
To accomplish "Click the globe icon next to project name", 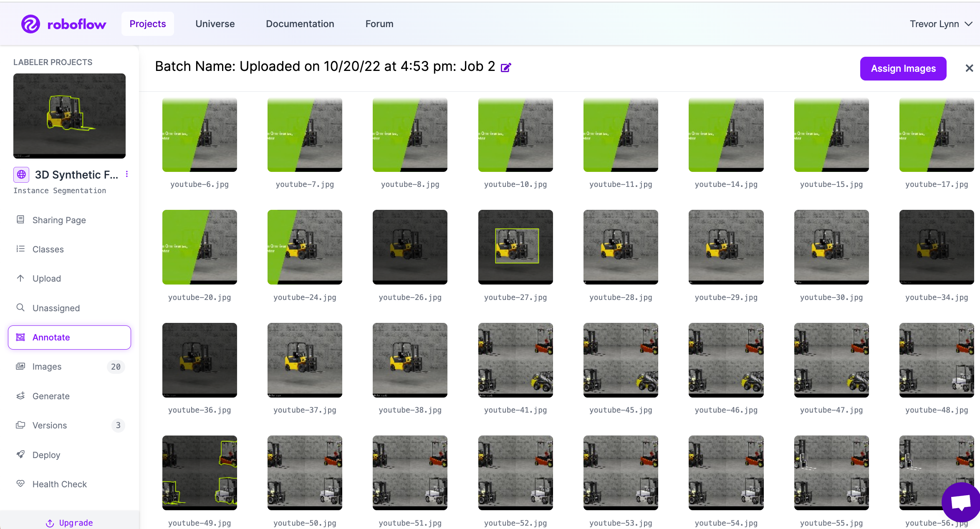I will tap(21, 174).
